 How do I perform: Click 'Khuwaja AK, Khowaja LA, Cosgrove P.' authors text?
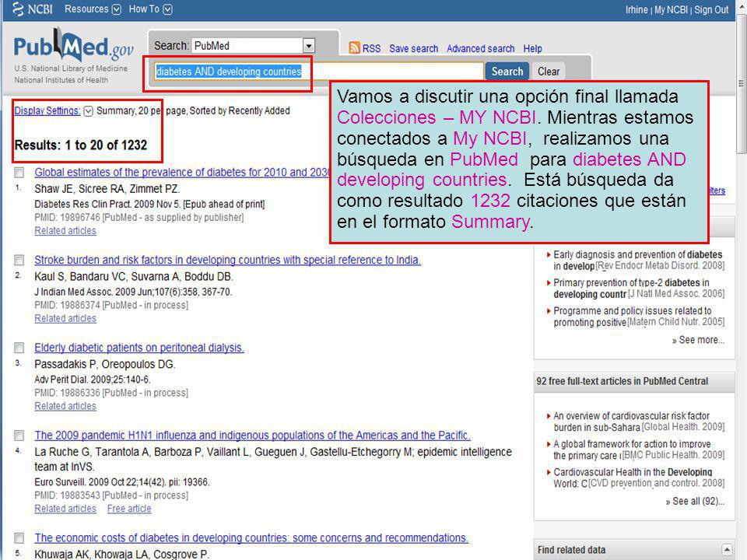coord(121,554)
